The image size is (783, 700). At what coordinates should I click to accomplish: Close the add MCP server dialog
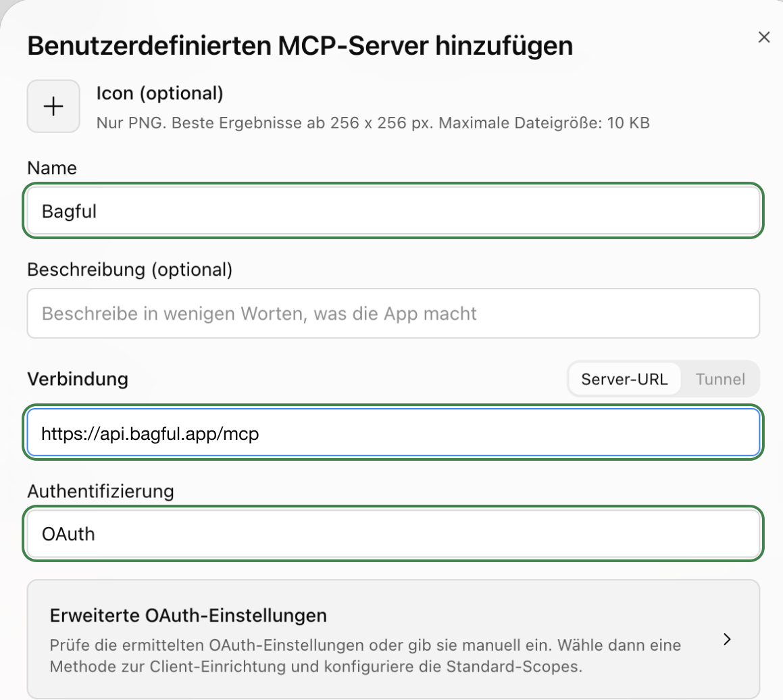click(x=763, y=37)
